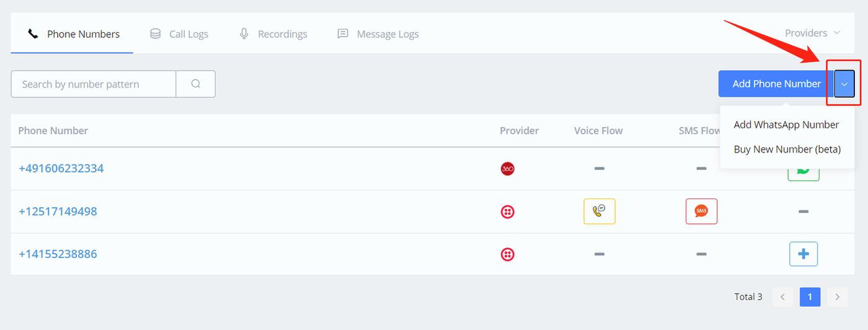Select page 1 in pagination
This screenshot has width=868, height=330.
tap(810, 297)
